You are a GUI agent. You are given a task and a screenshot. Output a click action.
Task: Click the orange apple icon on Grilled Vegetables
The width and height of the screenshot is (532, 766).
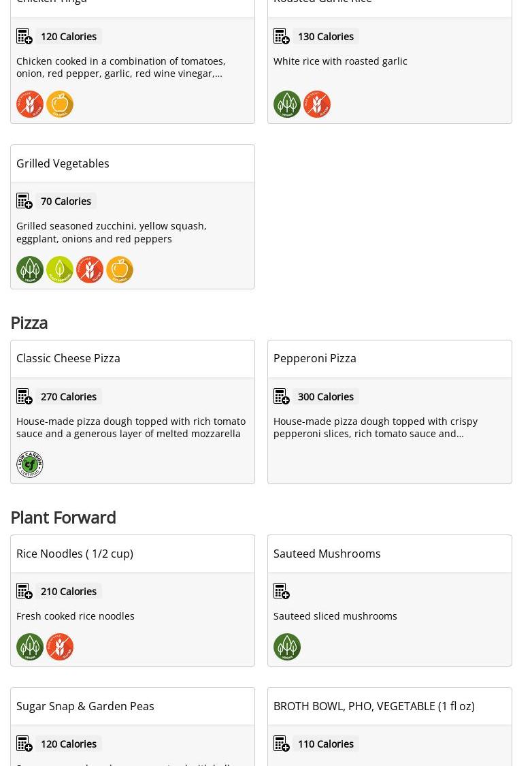(120, 270)
